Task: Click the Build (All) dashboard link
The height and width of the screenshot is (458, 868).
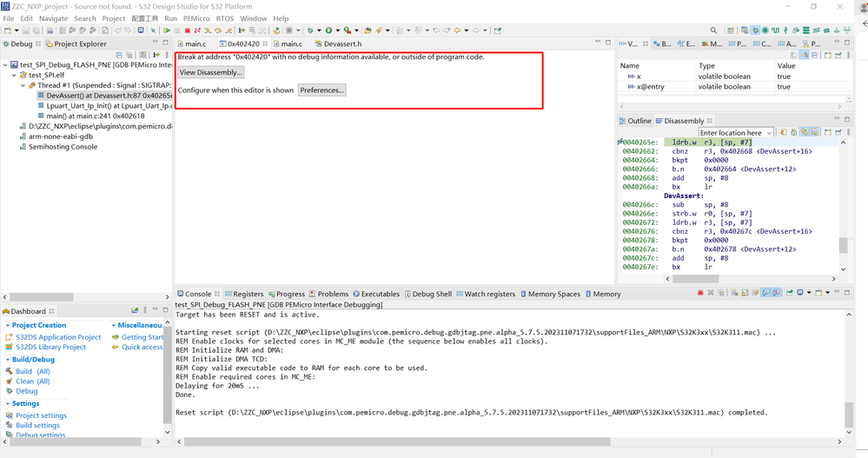Action: click(33, 371)
